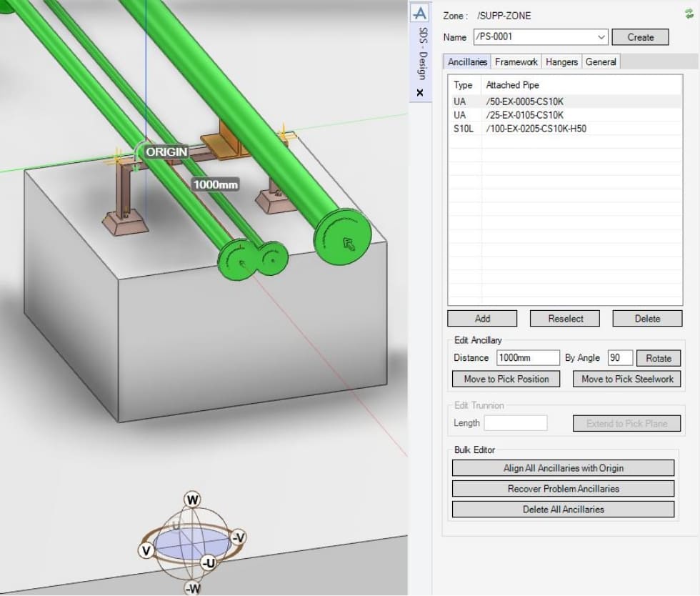The height and width of the screenshot is (596, 700).
Task: Click the Distance input field
Action: (x=527, y=358)
